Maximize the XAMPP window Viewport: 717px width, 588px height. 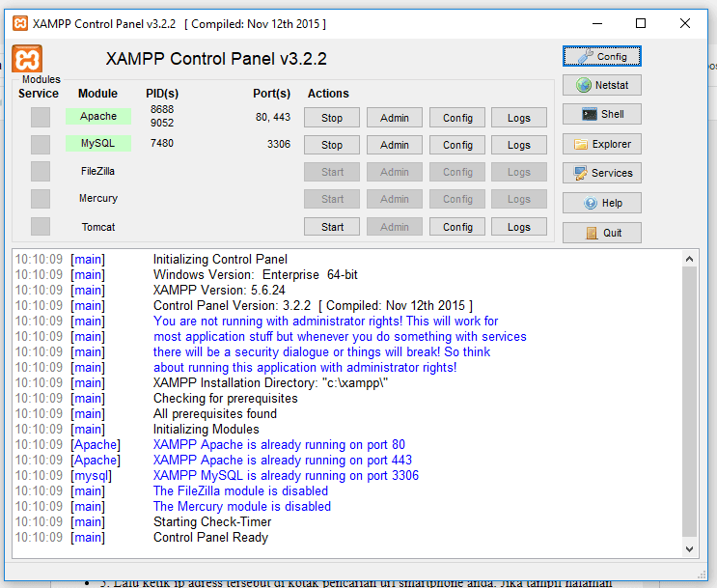click(641, 23)
